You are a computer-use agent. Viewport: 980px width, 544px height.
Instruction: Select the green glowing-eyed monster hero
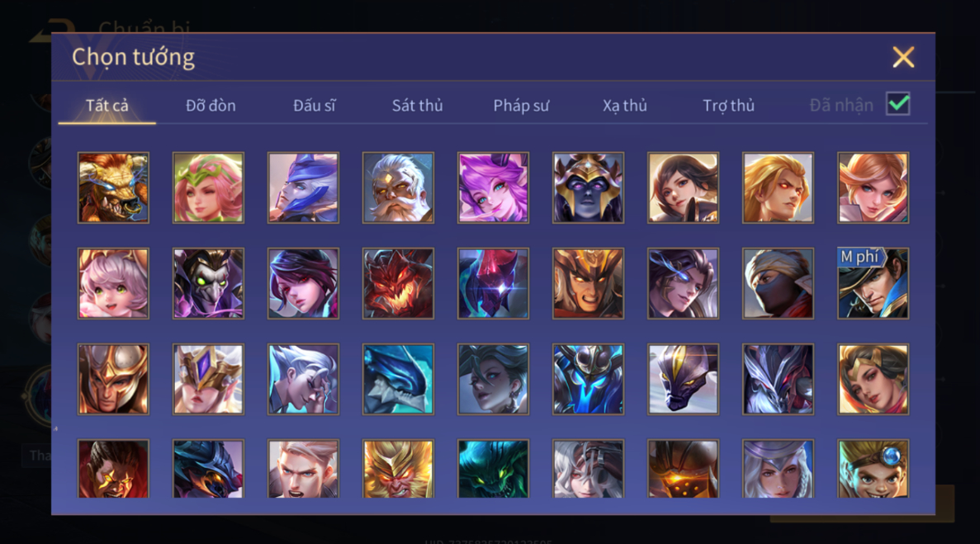[493, 468]
